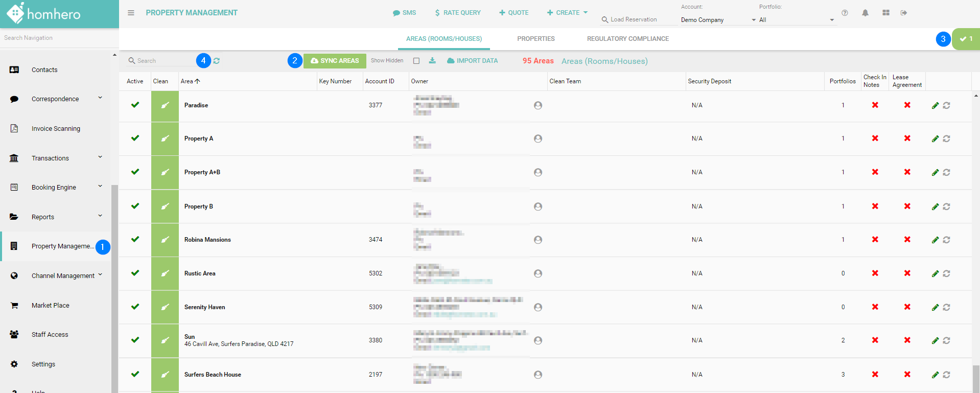
Task: Open the notifications bell
Action: tap(865, 13)
